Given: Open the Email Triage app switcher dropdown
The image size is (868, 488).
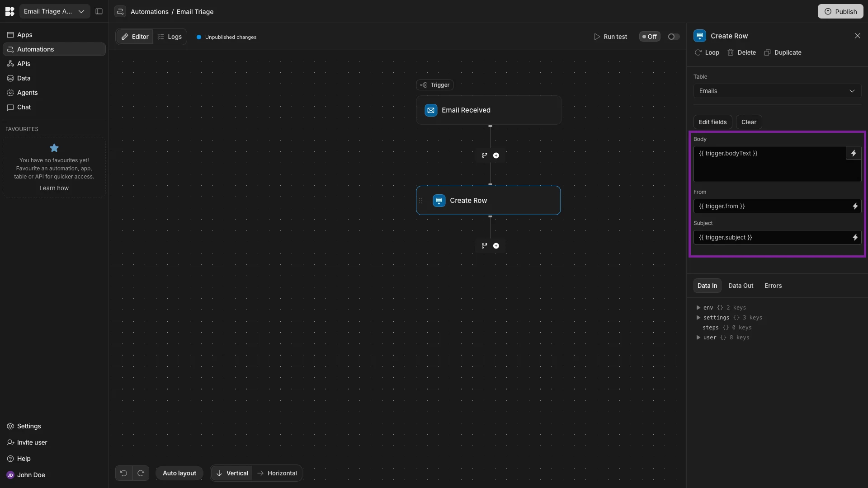Looking at the screenshot, I should click(x=54, y=11).
